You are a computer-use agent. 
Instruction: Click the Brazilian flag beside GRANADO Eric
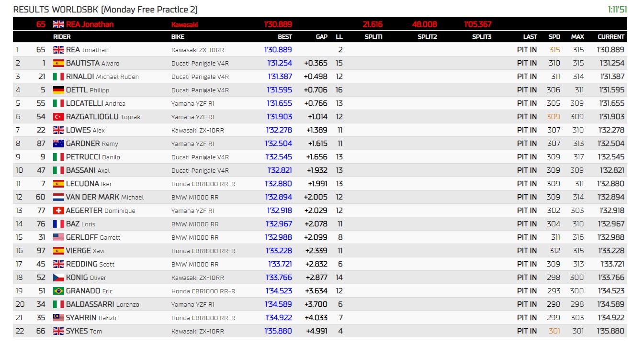click(x=58, y=290)
